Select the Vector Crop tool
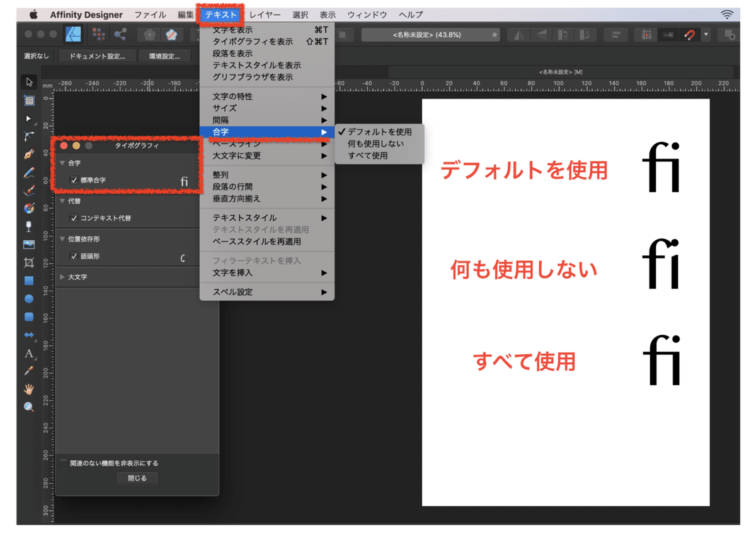 [29, 262]
